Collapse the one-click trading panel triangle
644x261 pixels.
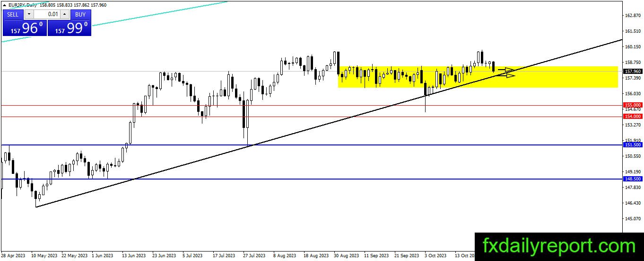5,6
